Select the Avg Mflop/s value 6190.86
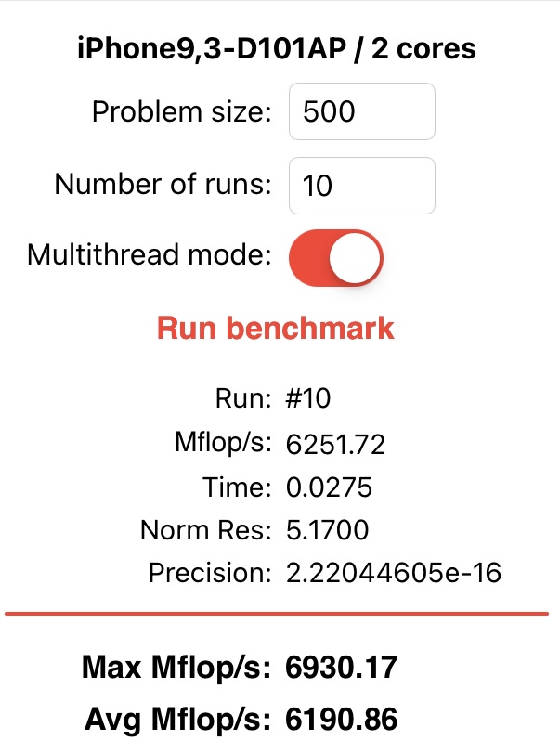The image size is (560, 753). pos(343,718)
